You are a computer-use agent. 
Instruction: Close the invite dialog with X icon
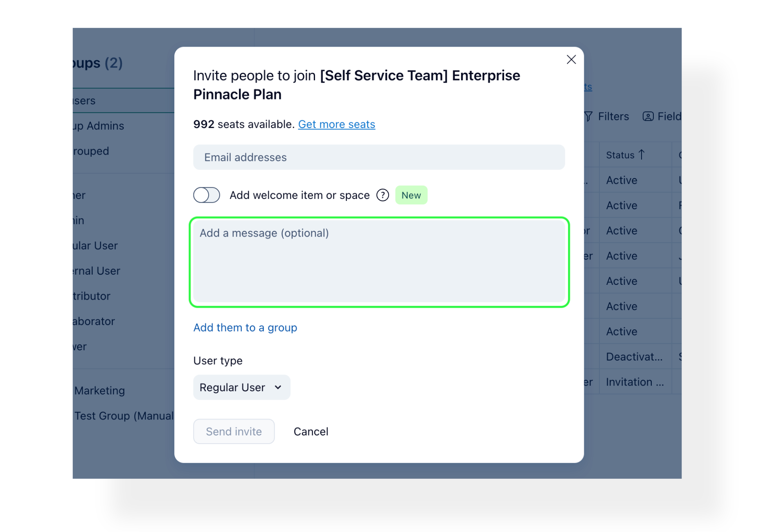click(x=571, y=60)
